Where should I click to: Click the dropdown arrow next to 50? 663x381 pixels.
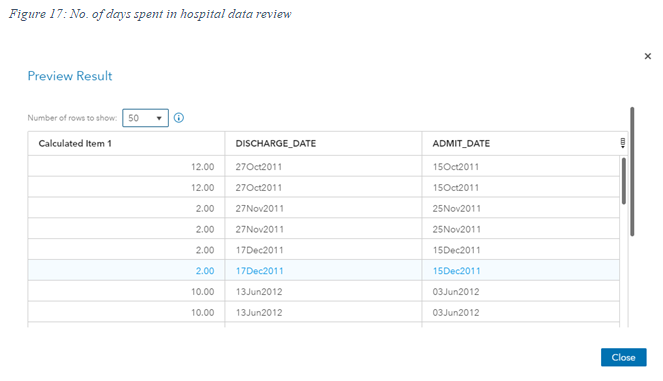tap(159, 118)
